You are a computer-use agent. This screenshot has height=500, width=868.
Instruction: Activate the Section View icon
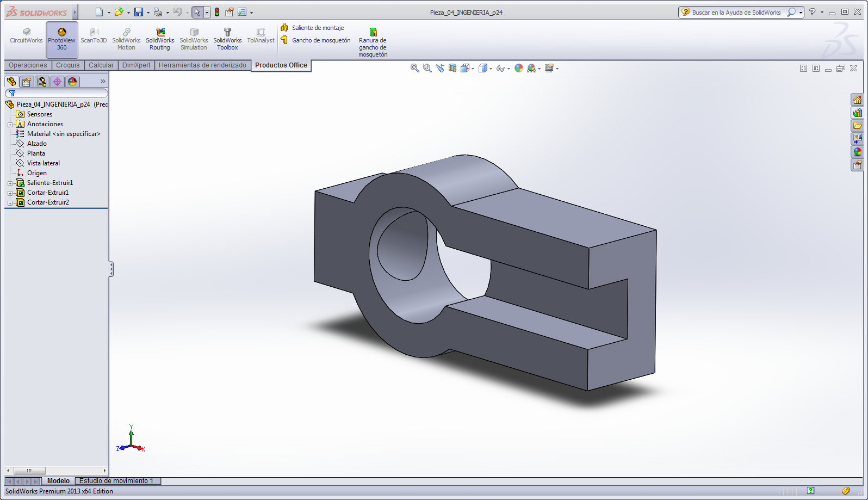point(452,68)
